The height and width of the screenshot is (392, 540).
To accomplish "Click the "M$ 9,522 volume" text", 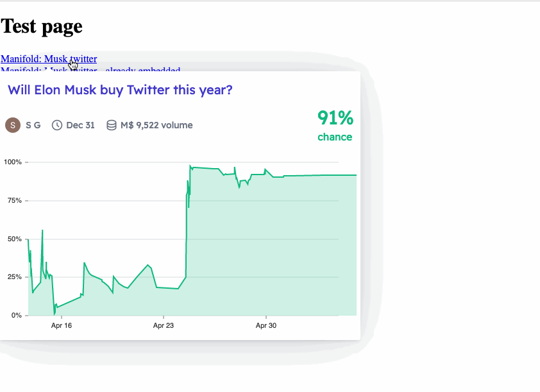I will point(156,125).
